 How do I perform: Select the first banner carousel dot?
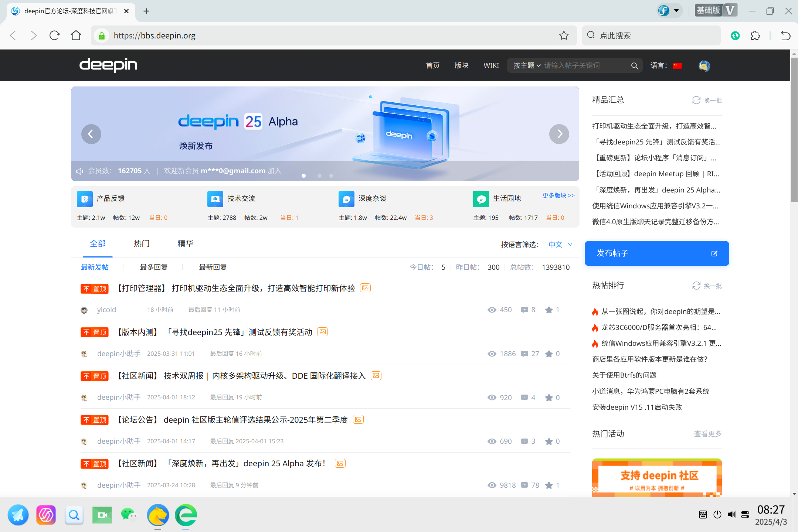(303, 176)
